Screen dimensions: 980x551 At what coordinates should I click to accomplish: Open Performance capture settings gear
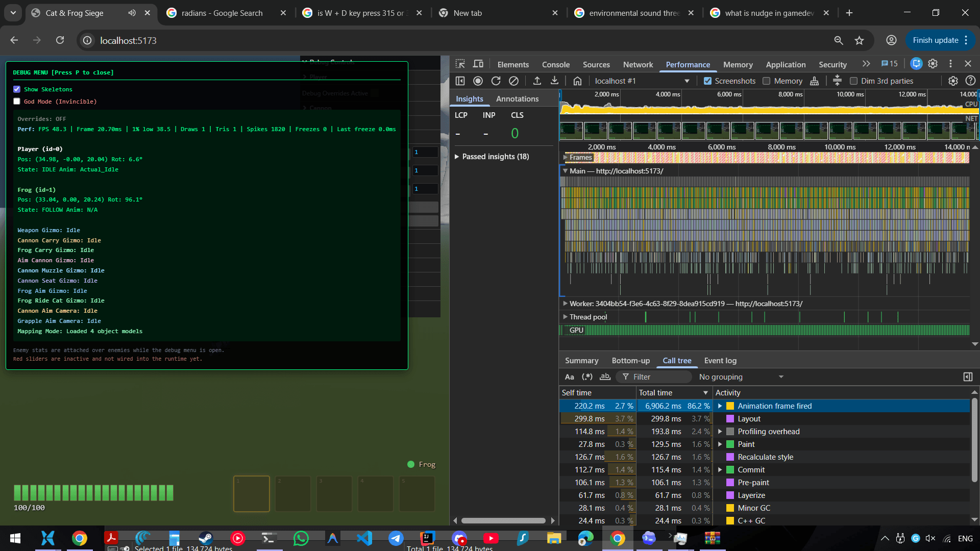point(953,81)
